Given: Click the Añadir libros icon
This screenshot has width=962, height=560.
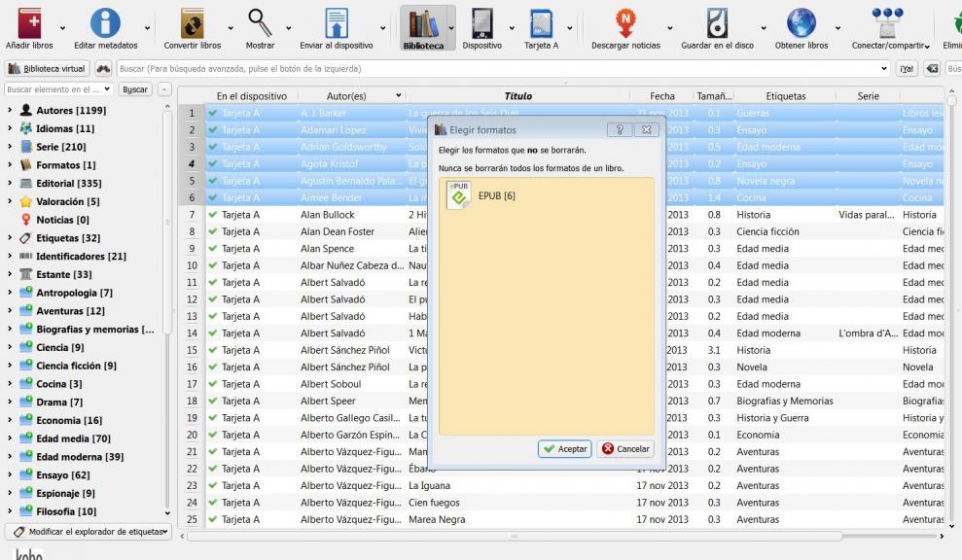Looking at the screenshot, I should click(29, 22).
